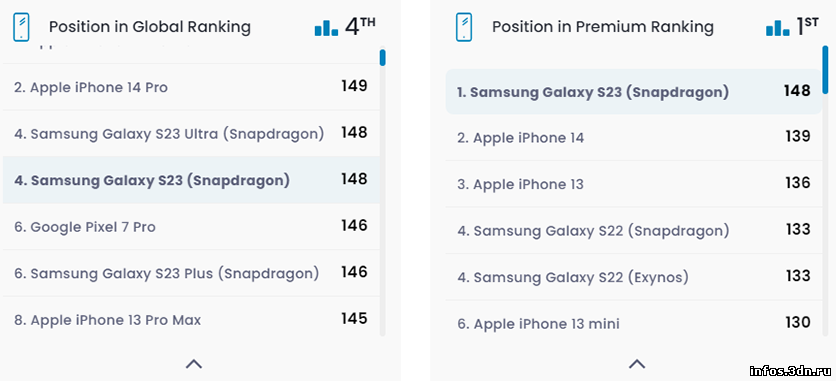The width and height of the screenshot is (836, 381).
Task: Select Samsung Galaxy S22 (Snapdragon) entry
Action: tap(634, 230)
